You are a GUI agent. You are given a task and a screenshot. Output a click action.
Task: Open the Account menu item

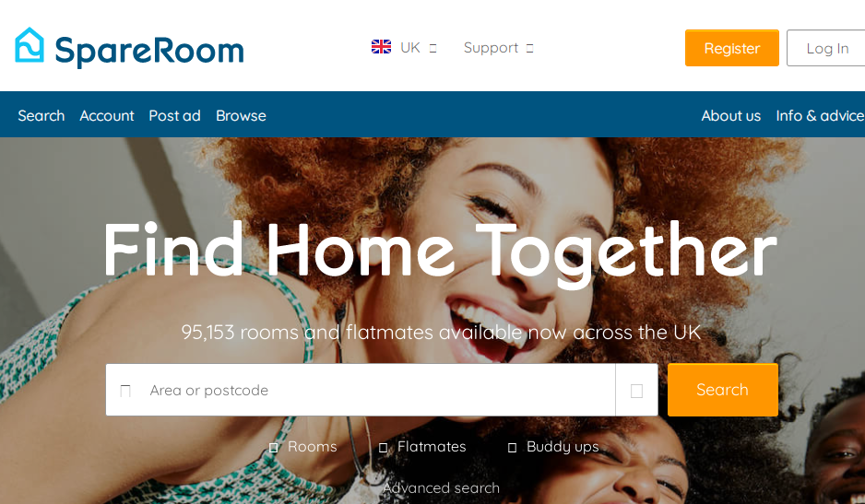[x=107, y=116]
